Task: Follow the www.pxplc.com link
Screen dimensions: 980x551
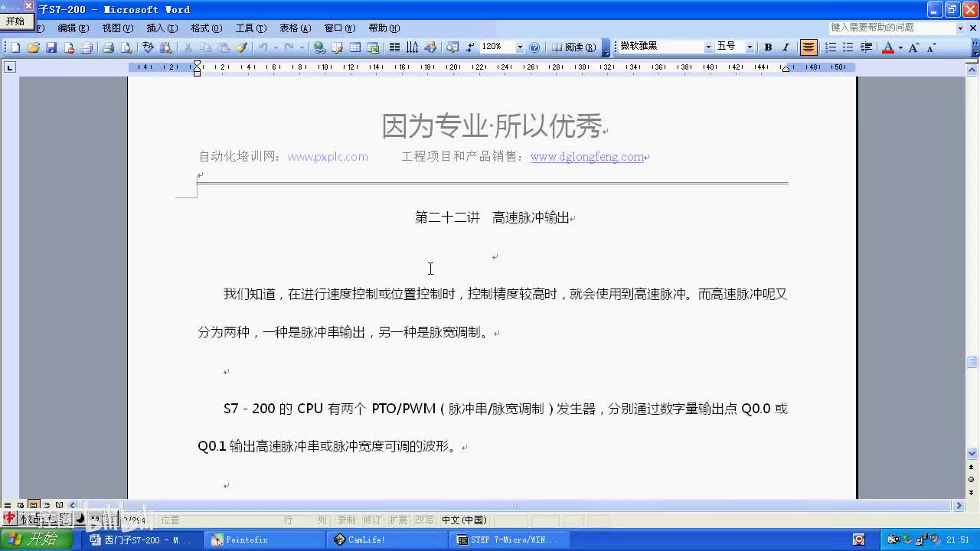Action: click(328, 157)
